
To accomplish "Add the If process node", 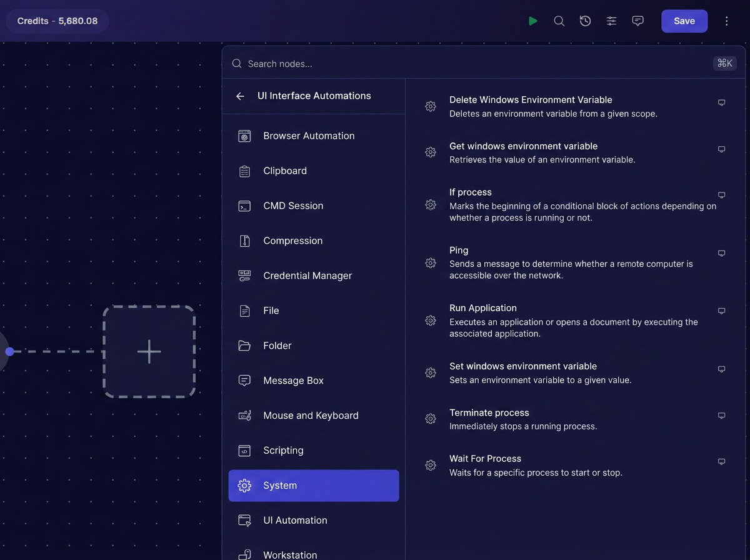I will (x=575, y=204).
